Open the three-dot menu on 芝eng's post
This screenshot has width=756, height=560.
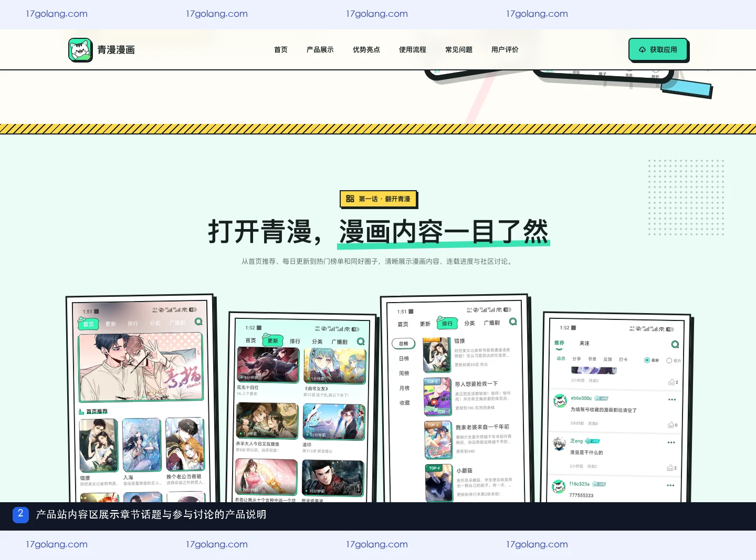671,443
